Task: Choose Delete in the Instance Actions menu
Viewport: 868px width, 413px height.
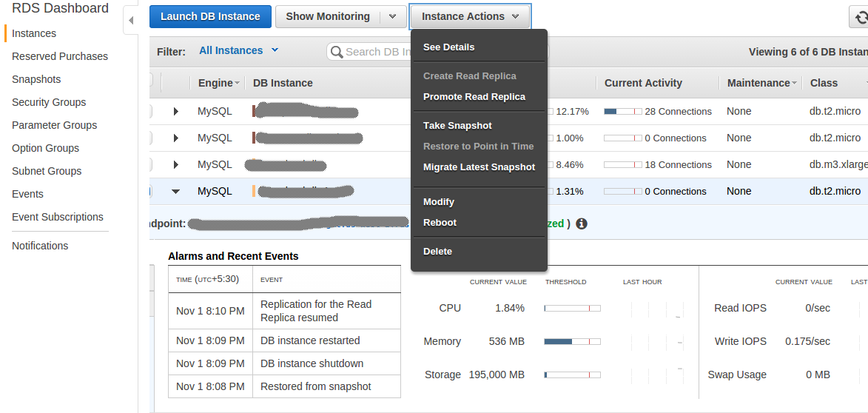Action: click(437, 252)
